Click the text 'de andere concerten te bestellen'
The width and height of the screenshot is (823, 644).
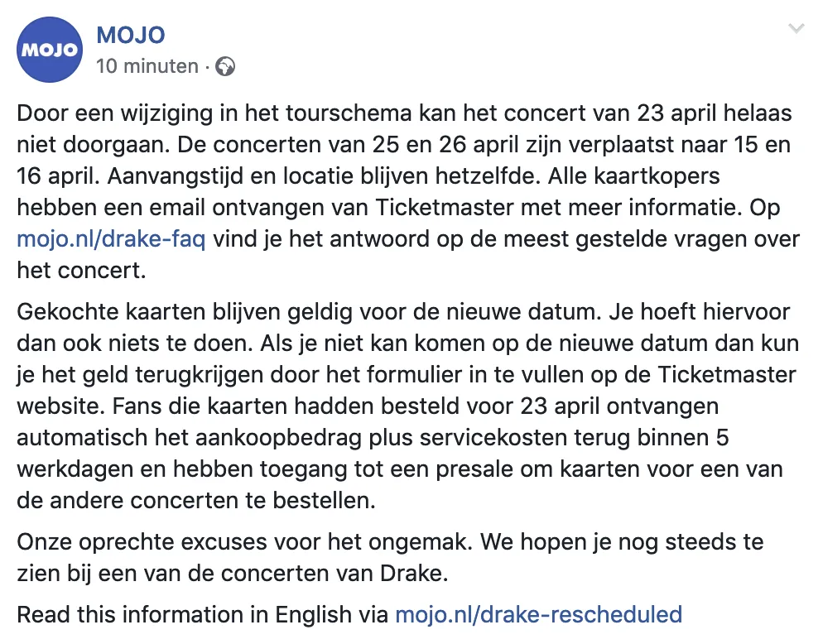click(x=196, y=501)
